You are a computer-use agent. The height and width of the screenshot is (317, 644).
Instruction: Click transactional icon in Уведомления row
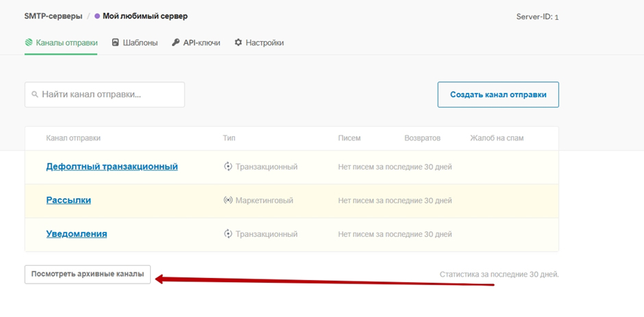pos(228,234)
